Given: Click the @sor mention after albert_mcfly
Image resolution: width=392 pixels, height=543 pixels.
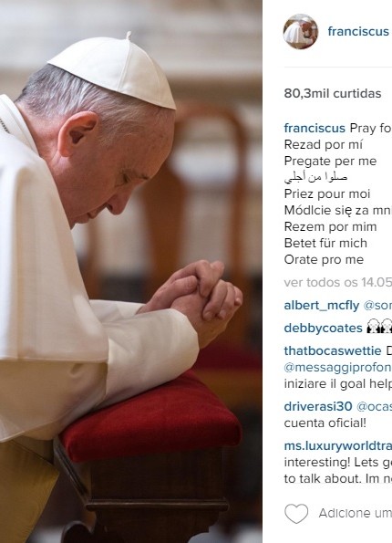Looking at the screenshot, I should 377,306.
